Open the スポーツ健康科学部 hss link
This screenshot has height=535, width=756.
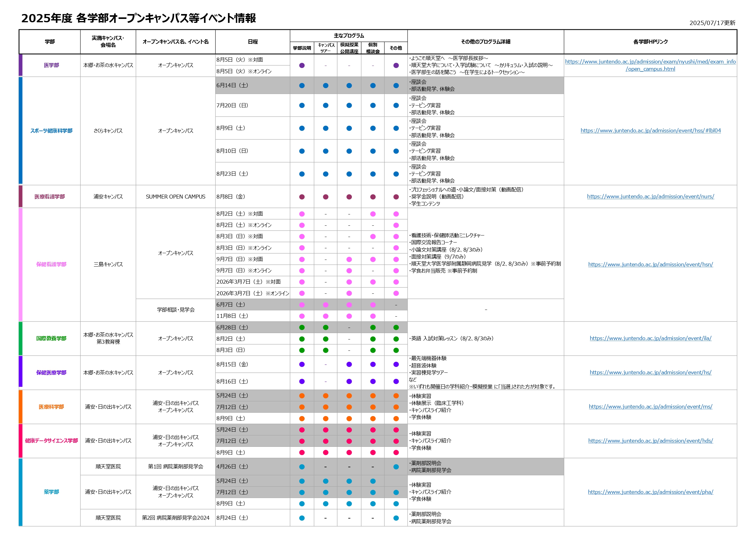point(651,131)
